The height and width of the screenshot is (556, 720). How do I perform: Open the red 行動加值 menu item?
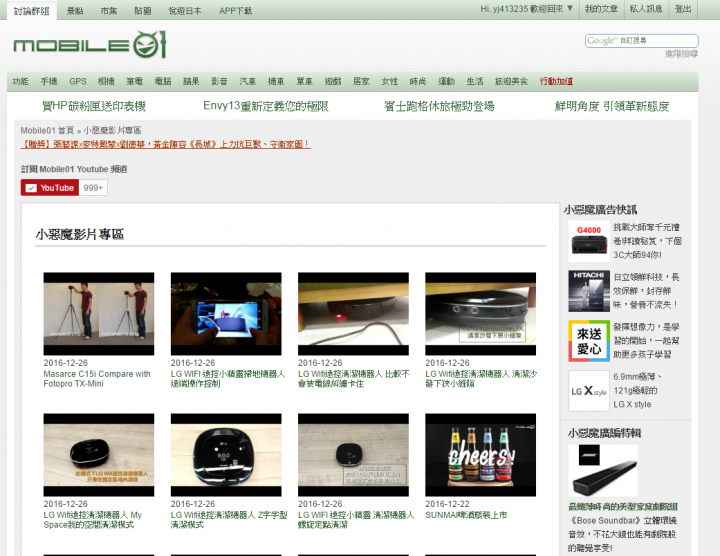(x=556, y=81)
